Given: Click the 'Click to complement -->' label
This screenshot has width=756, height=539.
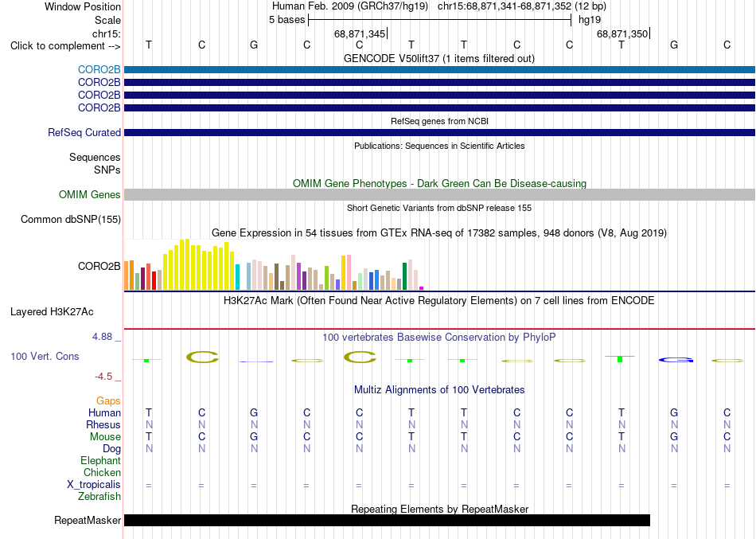Looking at the screenshot, I should pyautogui.click(x=65, y=46).
